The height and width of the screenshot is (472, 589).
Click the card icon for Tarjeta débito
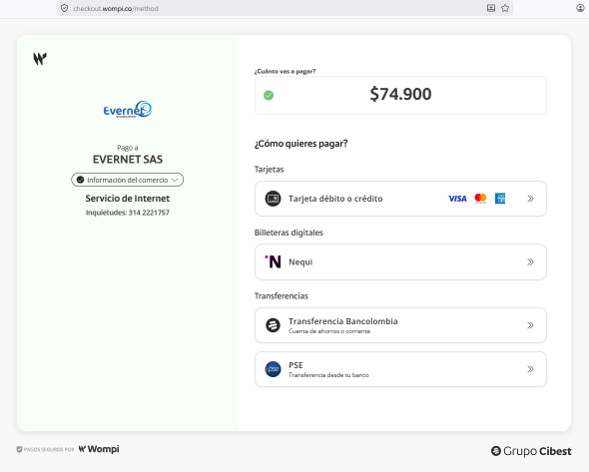[x=273, y=199]
